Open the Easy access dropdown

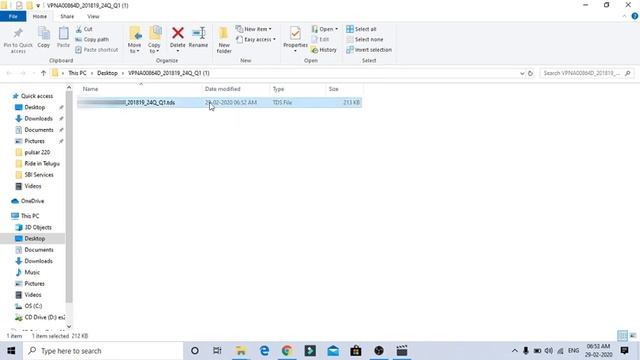pos(256,40)
